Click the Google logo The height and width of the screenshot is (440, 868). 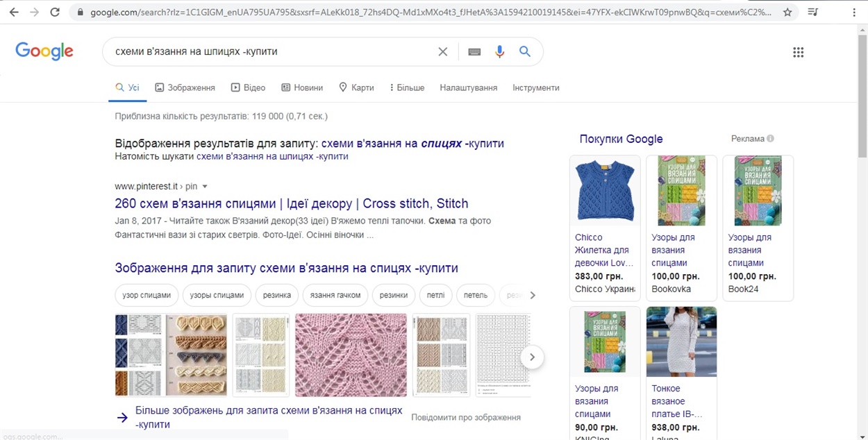point(44,51)
